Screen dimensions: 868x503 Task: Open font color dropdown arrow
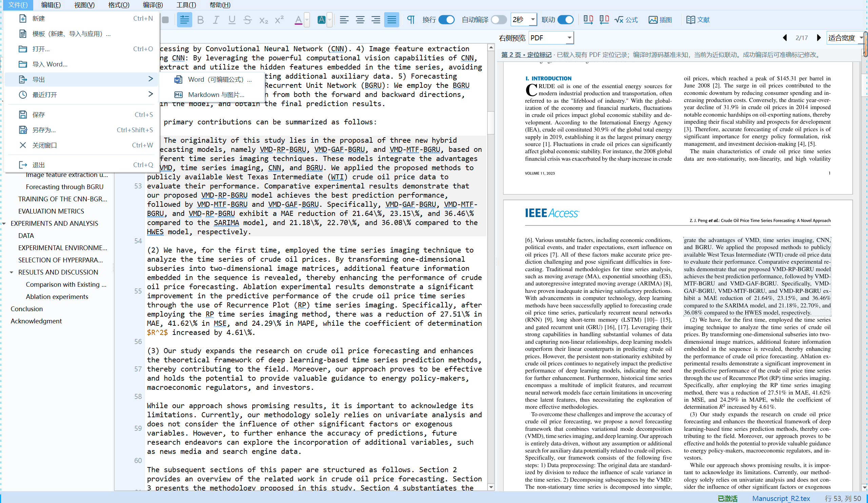pos(307,20)
